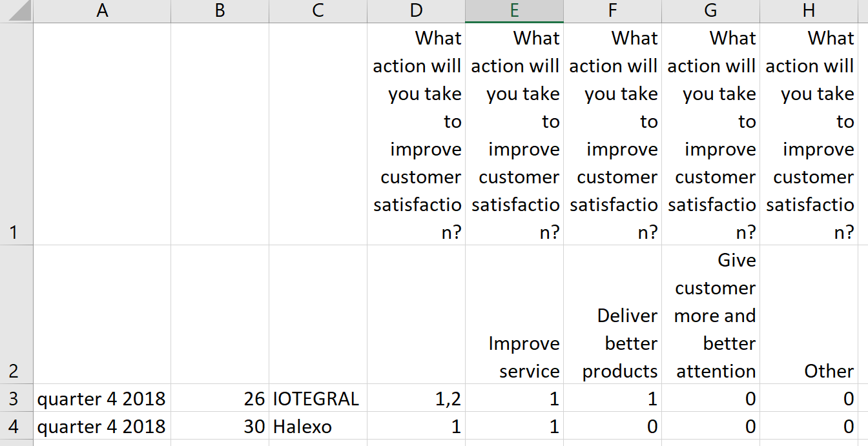The height and width of the screenshot is (446, 868).
Task: Click cell containing Halexo
Action: click(x=318, y=425)
